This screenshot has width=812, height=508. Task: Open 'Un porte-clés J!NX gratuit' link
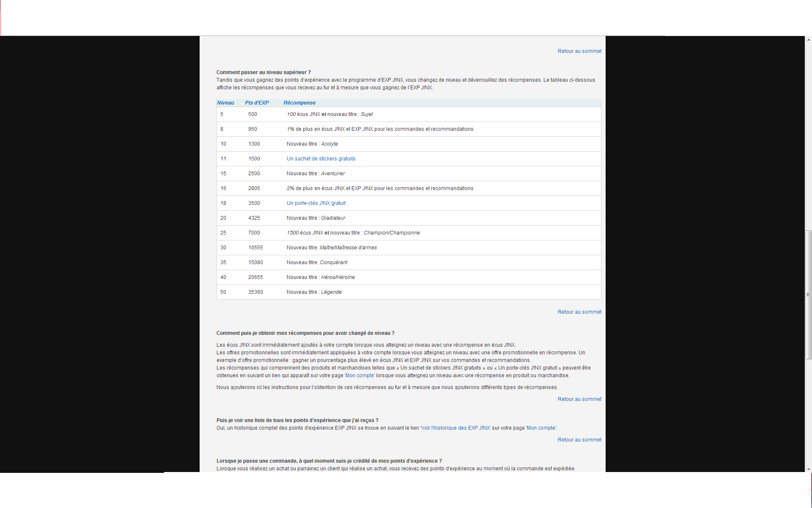(316, 203)
